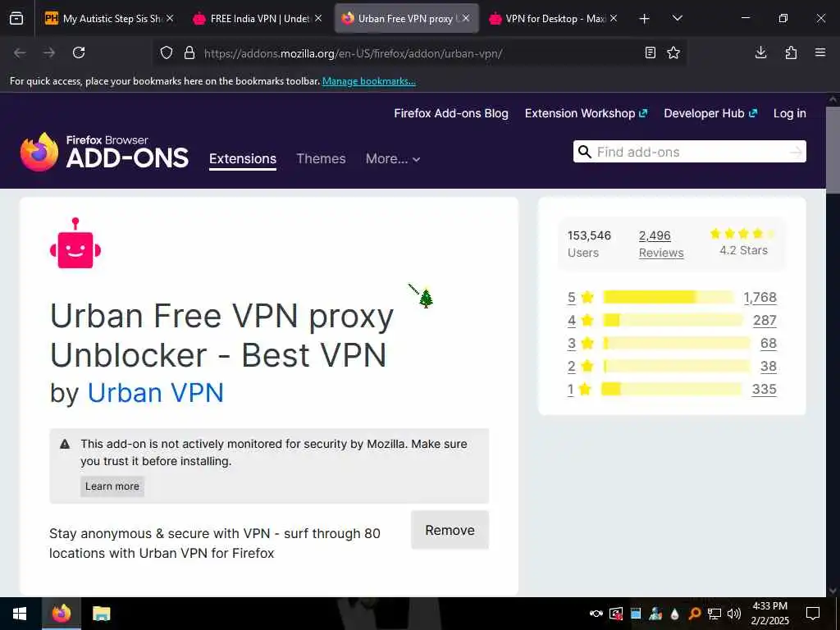Click the forward navigation arrow
The image size is (840, 630).
click(48, 52)
